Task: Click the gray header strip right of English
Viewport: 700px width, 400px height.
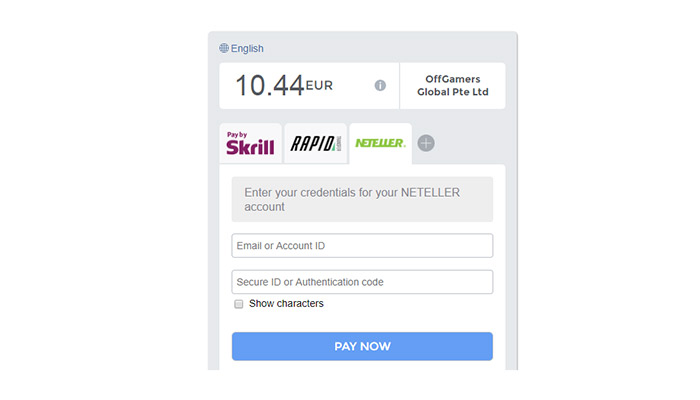Action: click(400, 48)
